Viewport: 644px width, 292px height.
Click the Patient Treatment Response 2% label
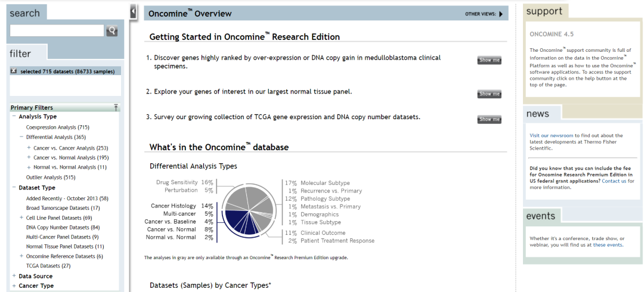[331, 241]
